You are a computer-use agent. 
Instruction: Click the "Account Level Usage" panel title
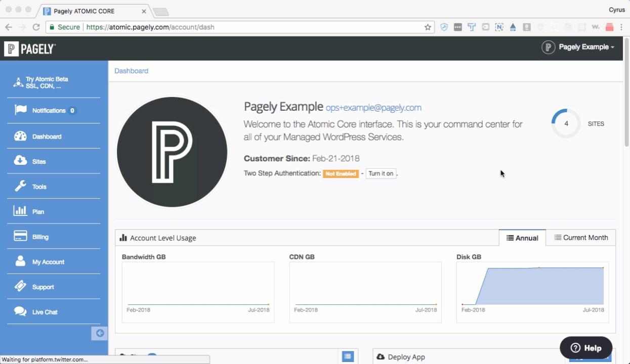(x=163, y=238)
